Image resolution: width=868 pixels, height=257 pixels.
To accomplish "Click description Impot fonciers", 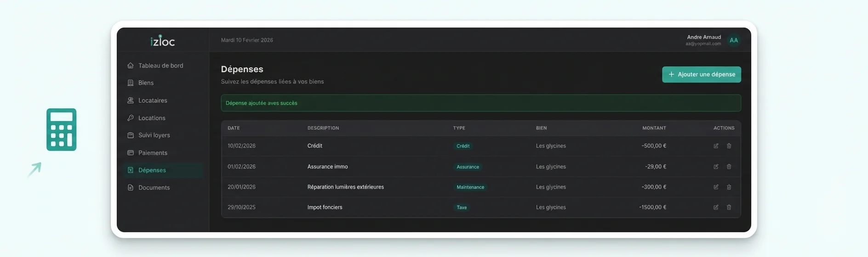I will click(325, 207).
